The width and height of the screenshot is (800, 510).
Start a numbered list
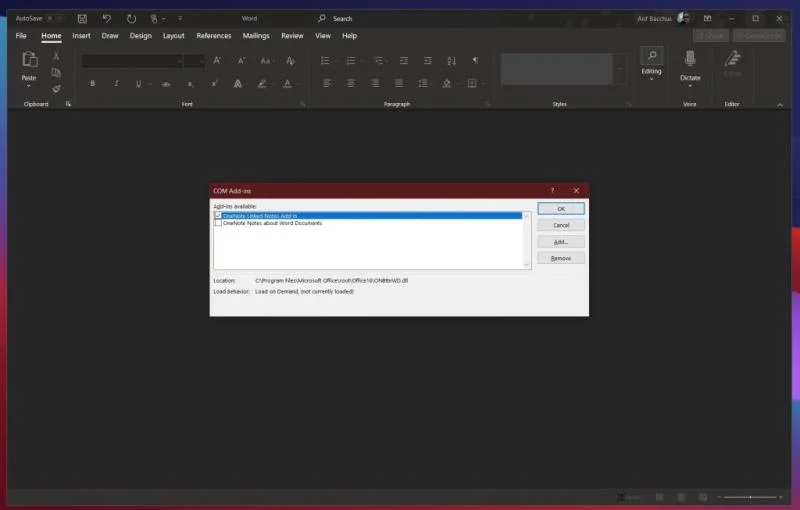[351, 61]
